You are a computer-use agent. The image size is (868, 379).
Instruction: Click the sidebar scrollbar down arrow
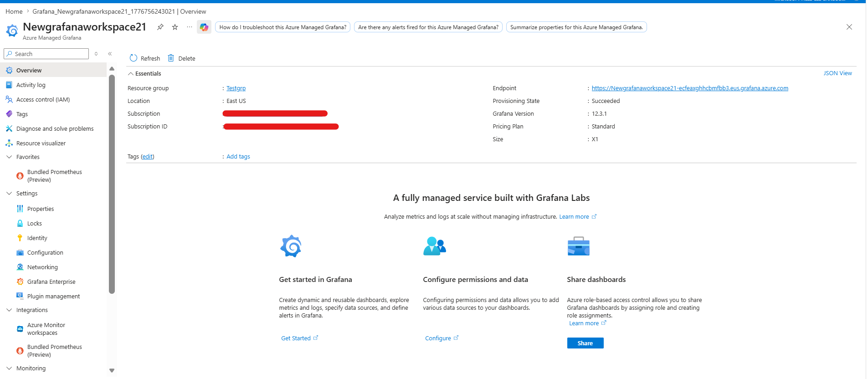[112, 370]
